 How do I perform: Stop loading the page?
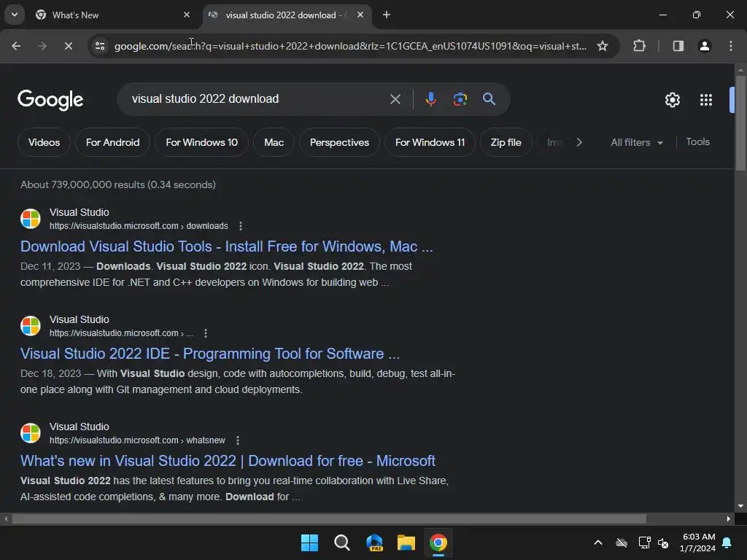tap(68, 46)
